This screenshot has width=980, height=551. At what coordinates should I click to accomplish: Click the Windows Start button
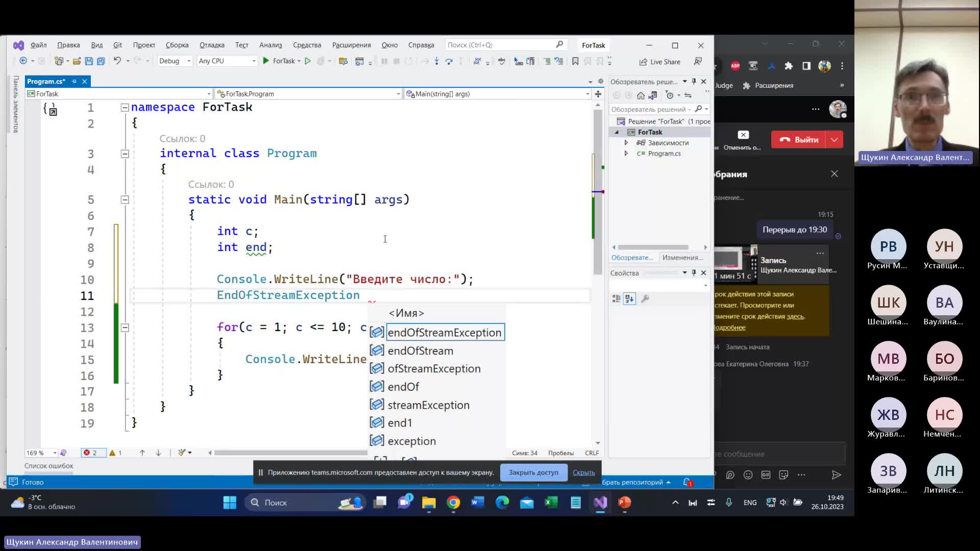pos(230,503)
